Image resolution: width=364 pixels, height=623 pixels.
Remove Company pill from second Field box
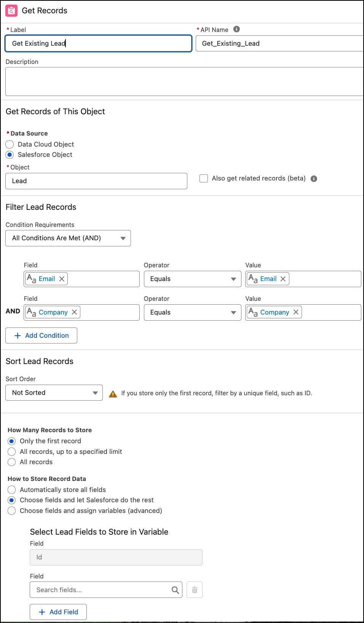pyautogui.click(x=74, y=312)
